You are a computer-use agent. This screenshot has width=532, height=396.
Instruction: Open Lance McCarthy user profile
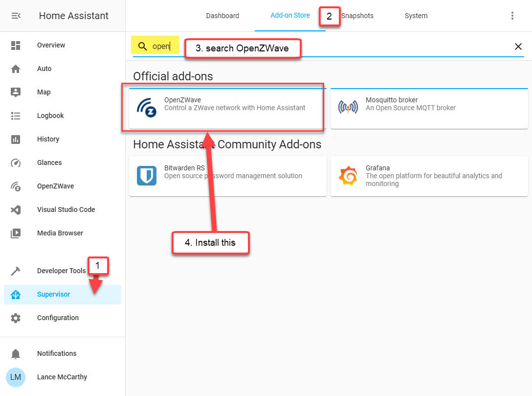pos(62,377)
